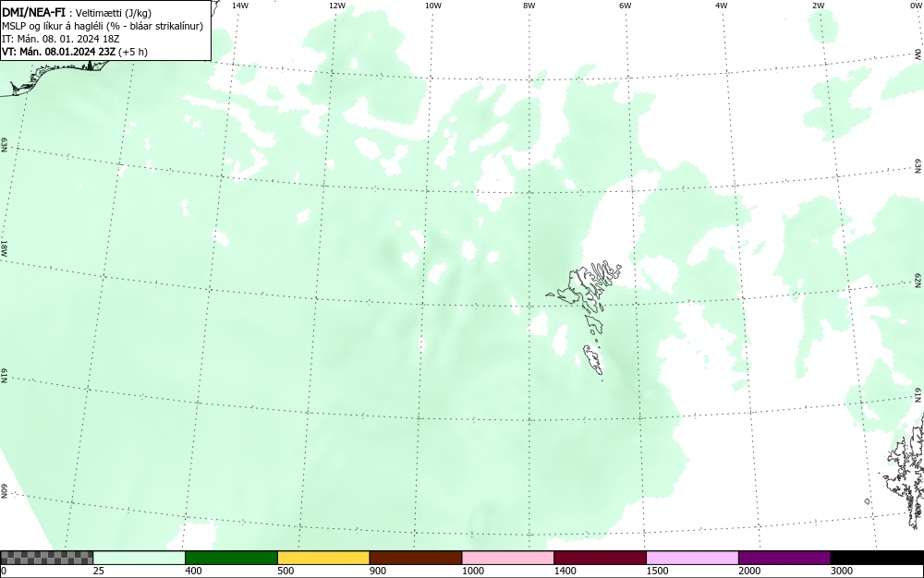Click the brown 900–1000 legend swatch
Viewport: 924px width, 578px height.
point(416,558)
